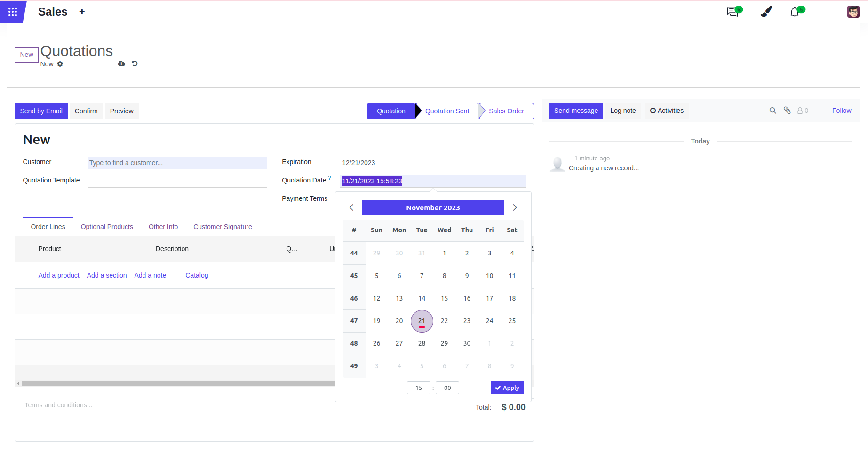Go to the previous month
Screen dimensions: 868x452
(x=351, y=207)
